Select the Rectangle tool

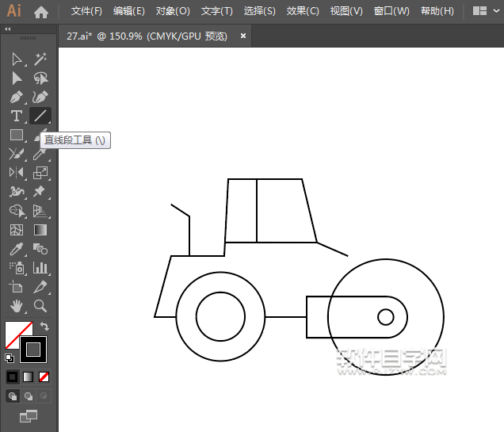pos(17,136)
